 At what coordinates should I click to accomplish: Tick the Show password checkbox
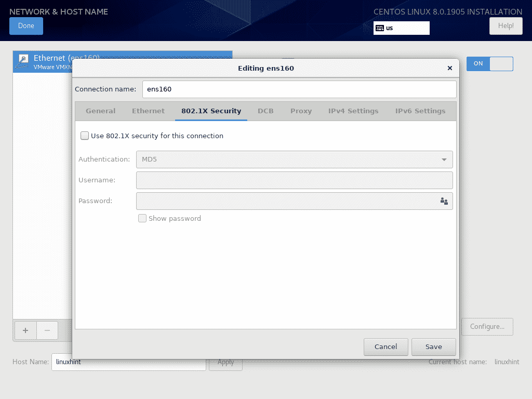coord(142,219)
